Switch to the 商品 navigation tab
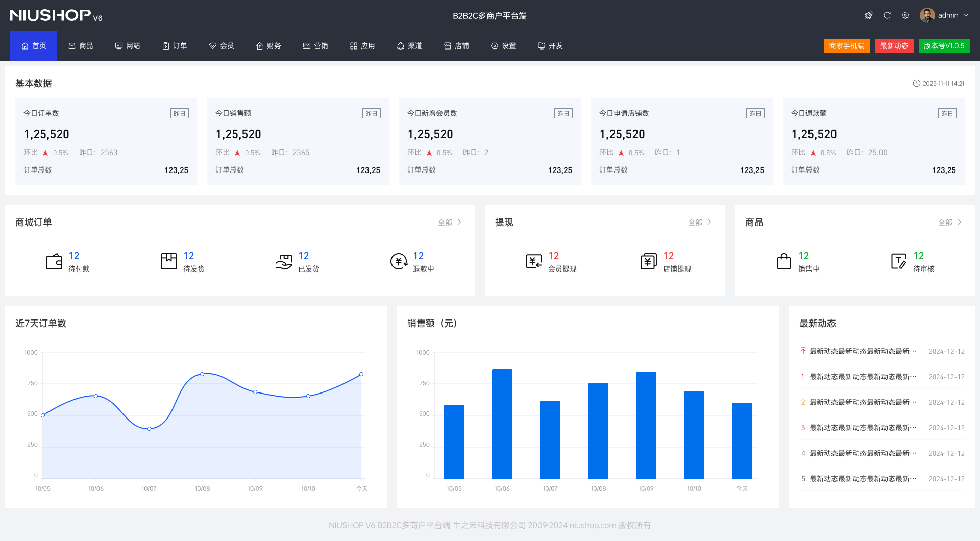Image resolution: width=980 pixels, height=541 pixels. (x=81, y=45)
